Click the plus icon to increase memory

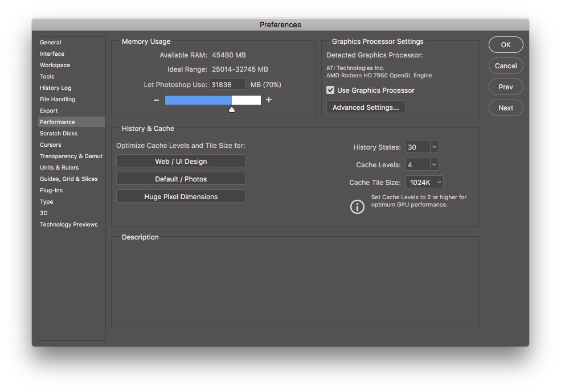click(269, 100)
